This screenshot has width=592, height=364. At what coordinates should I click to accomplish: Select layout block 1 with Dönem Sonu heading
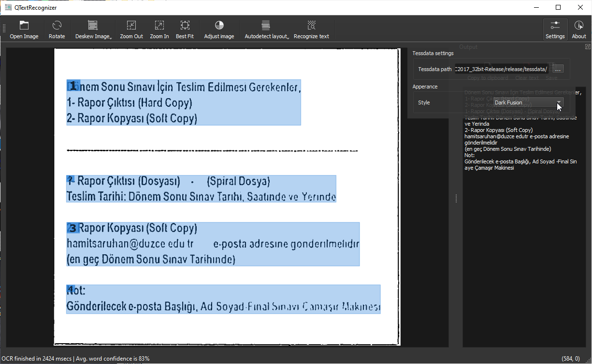click(x=184, y=102)
